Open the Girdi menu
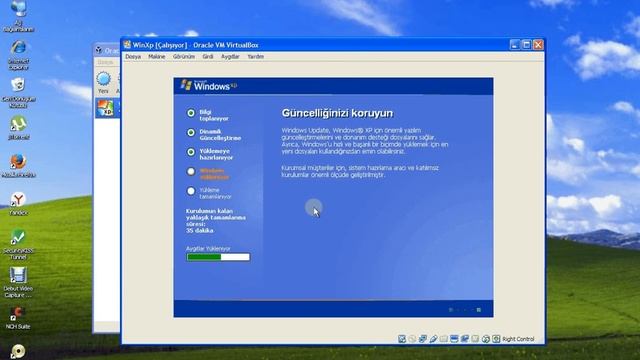 point(208,56)
